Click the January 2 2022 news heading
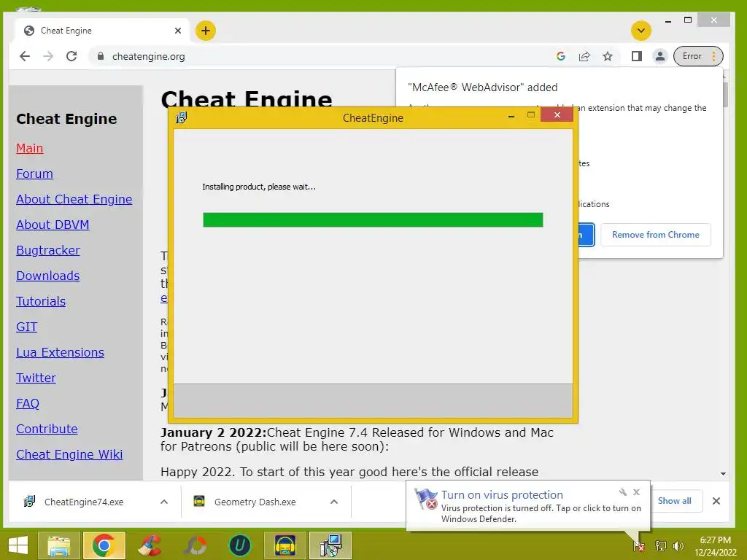747x560 pixels. [x=213, y=432]
